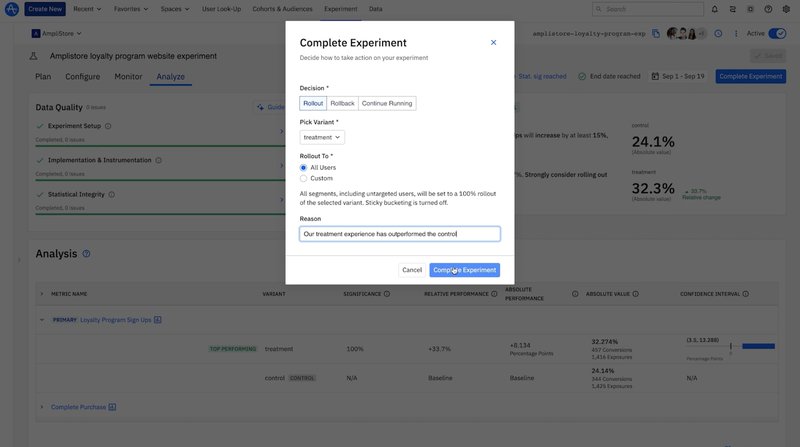The image size is (800, 447).
Task: Open the help question mark icon
Action: pyautogui.click(x=768, y=9)
